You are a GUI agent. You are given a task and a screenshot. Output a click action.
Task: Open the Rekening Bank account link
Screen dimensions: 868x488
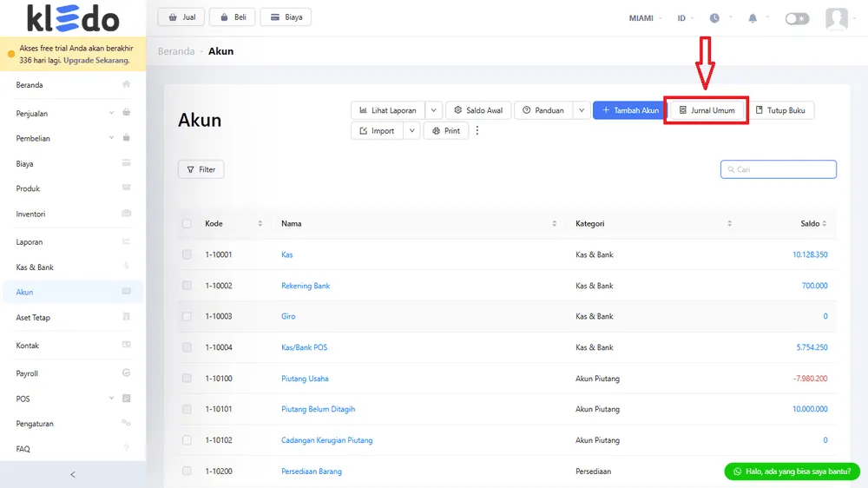click(x=306, y=286)
